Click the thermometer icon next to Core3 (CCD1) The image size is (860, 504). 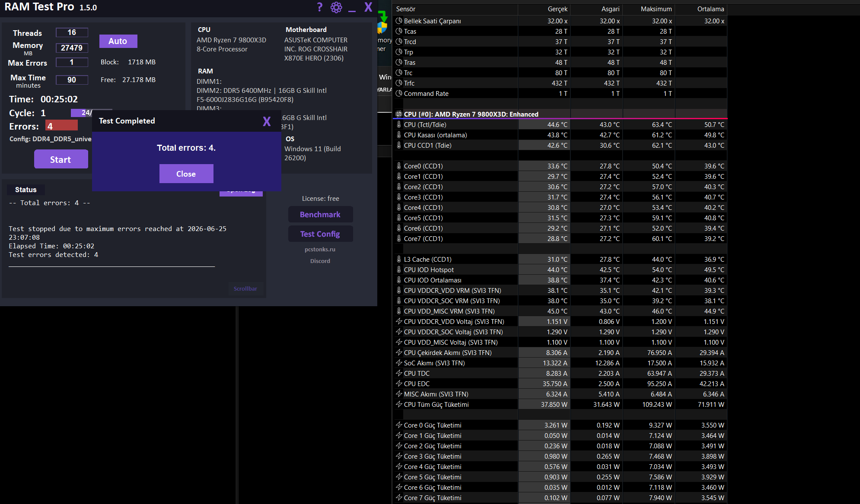[x=399, y=197]
